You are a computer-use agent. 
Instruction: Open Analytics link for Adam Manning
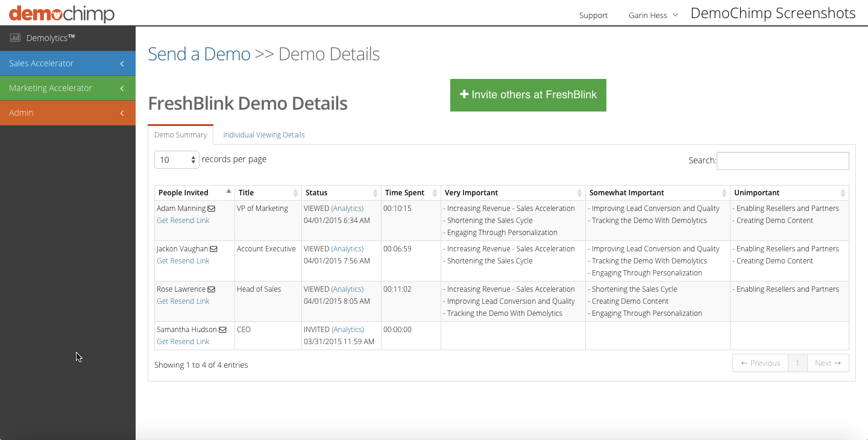347,209
